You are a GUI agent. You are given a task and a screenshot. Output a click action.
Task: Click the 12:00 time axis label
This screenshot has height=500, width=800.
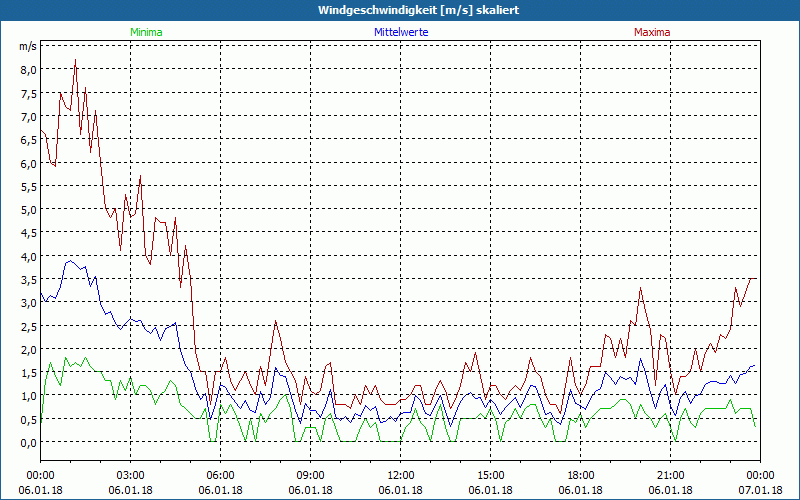coord(401,476)
